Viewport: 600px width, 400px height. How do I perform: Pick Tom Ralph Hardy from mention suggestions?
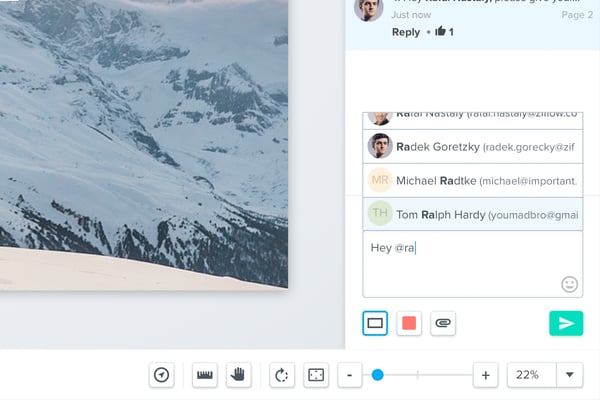[x=472, y=214]
